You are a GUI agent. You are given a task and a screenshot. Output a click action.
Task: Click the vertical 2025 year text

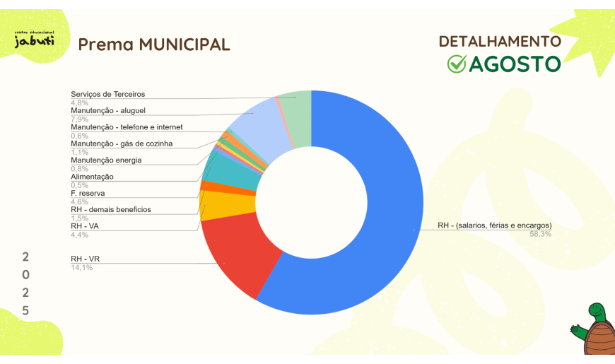(x=25, y=283)
